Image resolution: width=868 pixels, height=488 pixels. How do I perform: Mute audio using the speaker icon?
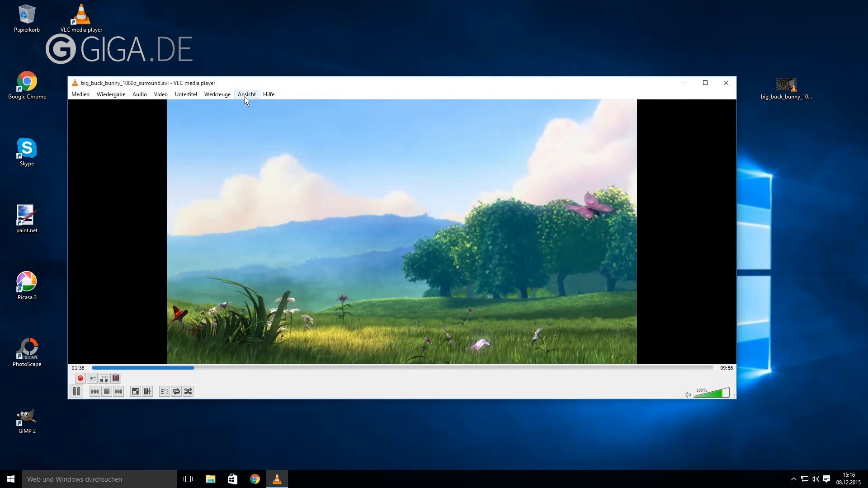click(688, 394)
